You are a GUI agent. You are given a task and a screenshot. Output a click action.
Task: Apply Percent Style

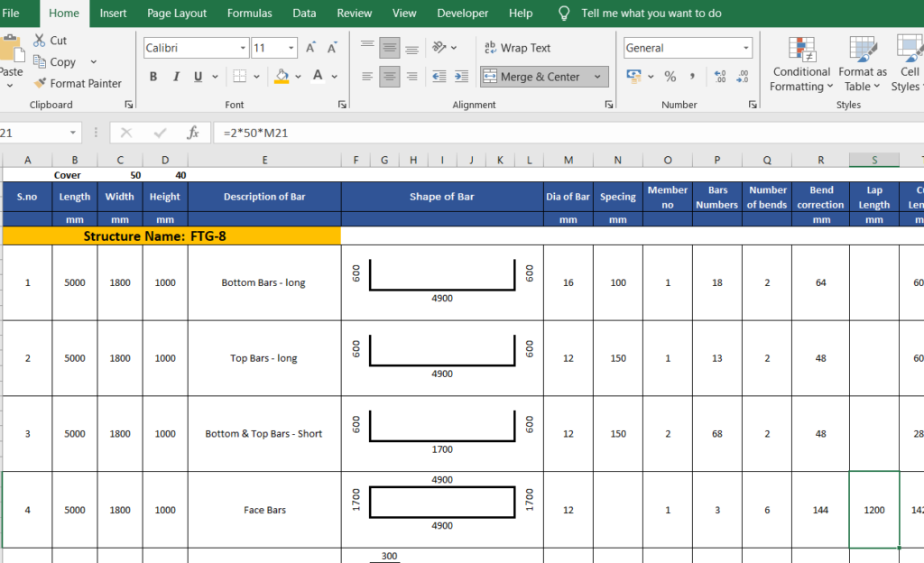coord(670,76)
